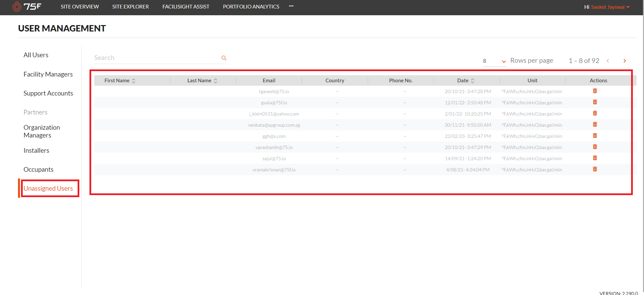Open rows per page dropdown

click(495, 61)
